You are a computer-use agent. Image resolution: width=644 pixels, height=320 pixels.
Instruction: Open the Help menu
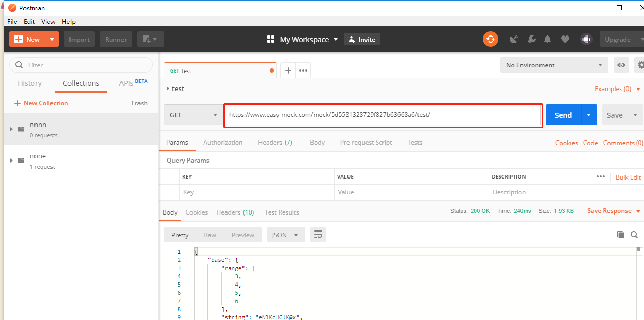tap(68, 21)
